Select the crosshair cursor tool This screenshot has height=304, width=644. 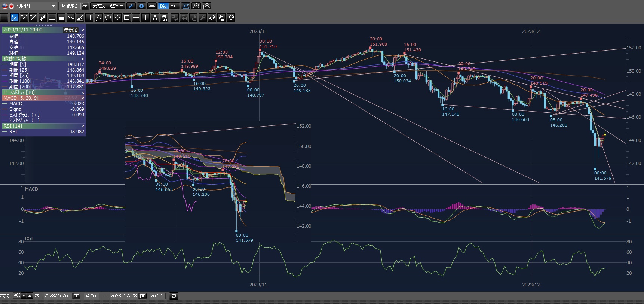[4, 18]
